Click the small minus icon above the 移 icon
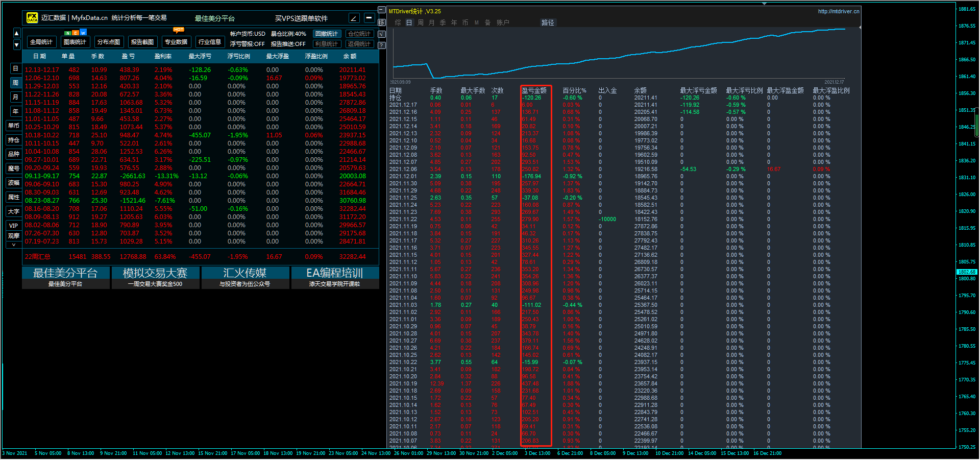The height and width of the screenshot is (460, 980). click(x=382, y=10)
